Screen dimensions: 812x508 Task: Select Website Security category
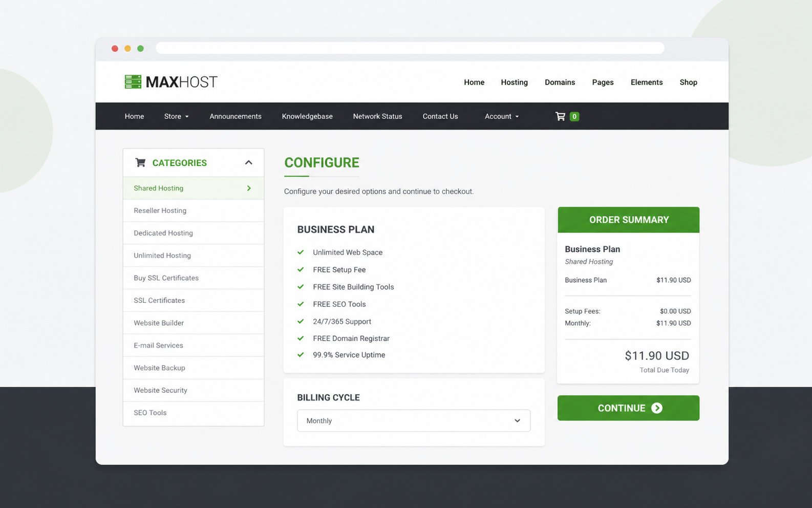[x=194, y=390]
